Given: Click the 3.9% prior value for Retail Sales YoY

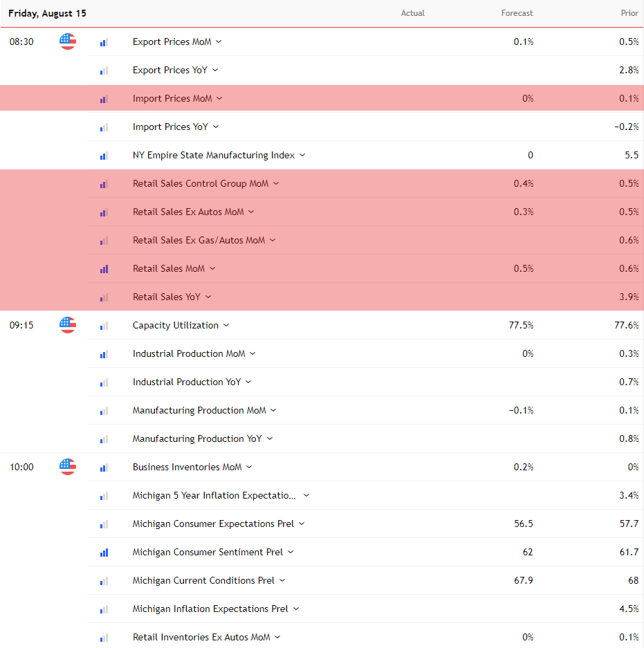Looking at the screenshot, I should point(629,297).
